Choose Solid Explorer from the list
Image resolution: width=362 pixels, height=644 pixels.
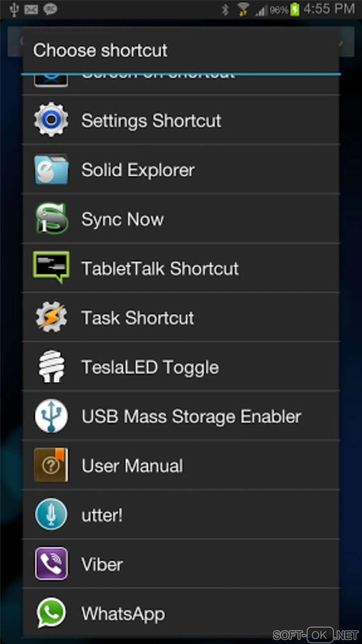click(x=138, y=170)
